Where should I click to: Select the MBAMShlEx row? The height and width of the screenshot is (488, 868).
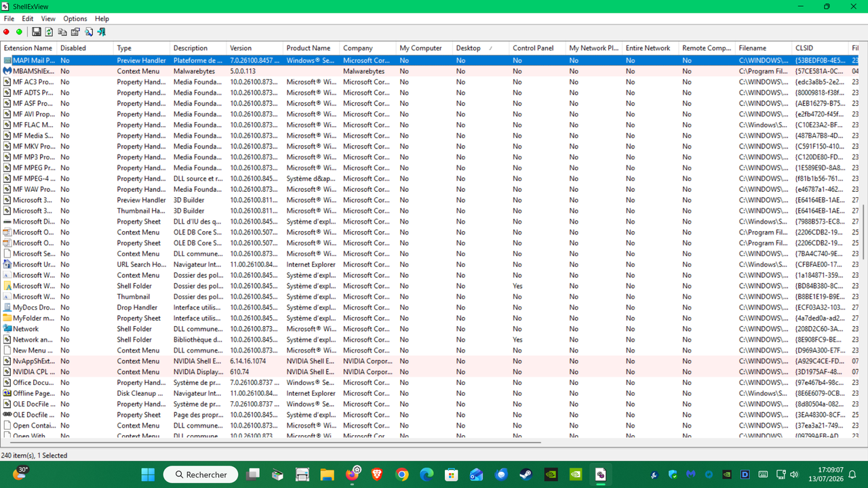[x=431, y=71]
